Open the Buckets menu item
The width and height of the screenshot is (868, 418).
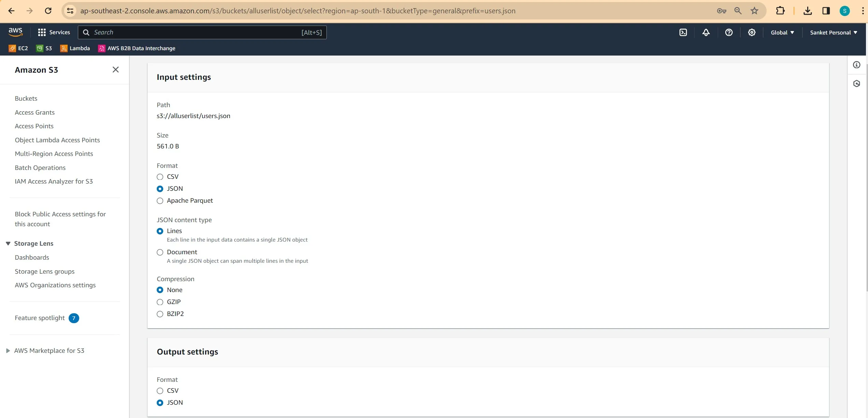[26, 98]
